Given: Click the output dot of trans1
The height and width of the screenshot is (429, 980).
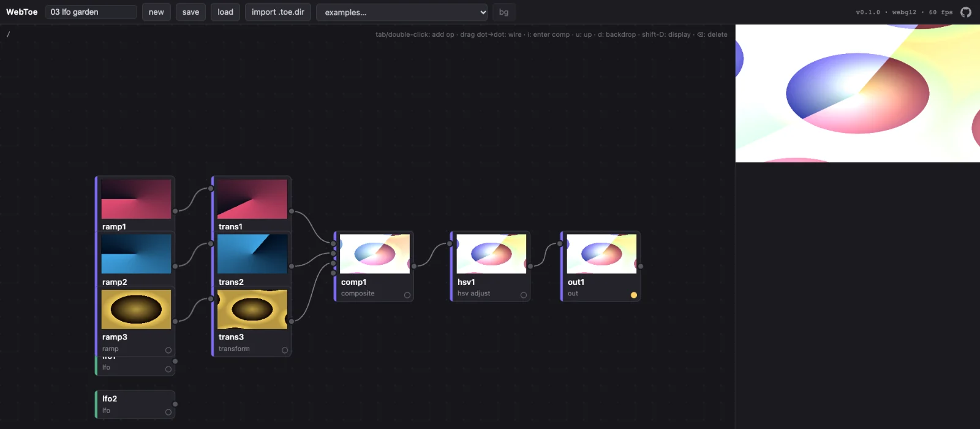Looking at the screenshot, I should tap(292, 211).
